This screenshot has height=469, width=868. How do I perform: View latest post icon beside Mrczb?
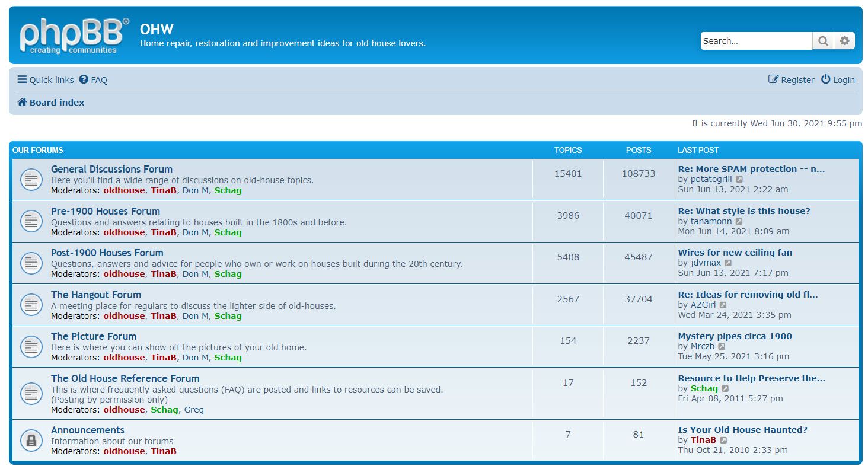point(722,347)
